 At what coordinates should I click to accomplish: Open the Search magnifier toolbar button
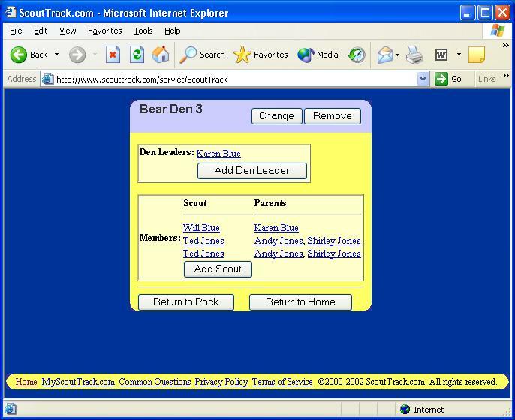point(202,55)
